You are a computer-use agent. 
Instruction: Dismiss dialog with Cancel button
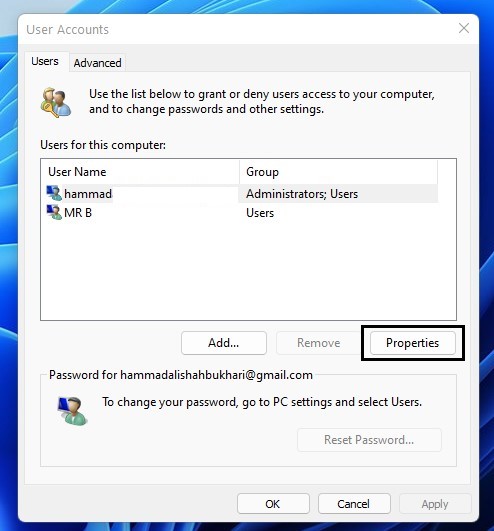tap(354, 504)
